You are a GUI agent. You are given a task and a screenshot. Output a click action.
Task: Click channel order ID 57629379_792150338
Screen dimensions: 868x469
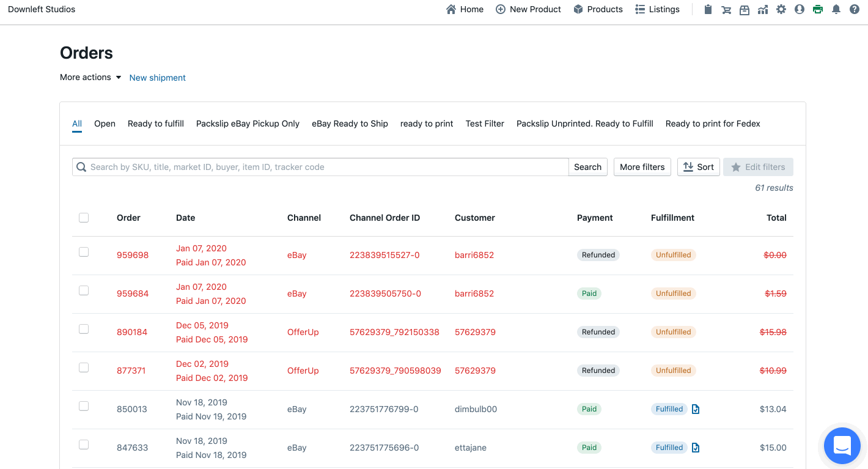[x=394, y=332]
